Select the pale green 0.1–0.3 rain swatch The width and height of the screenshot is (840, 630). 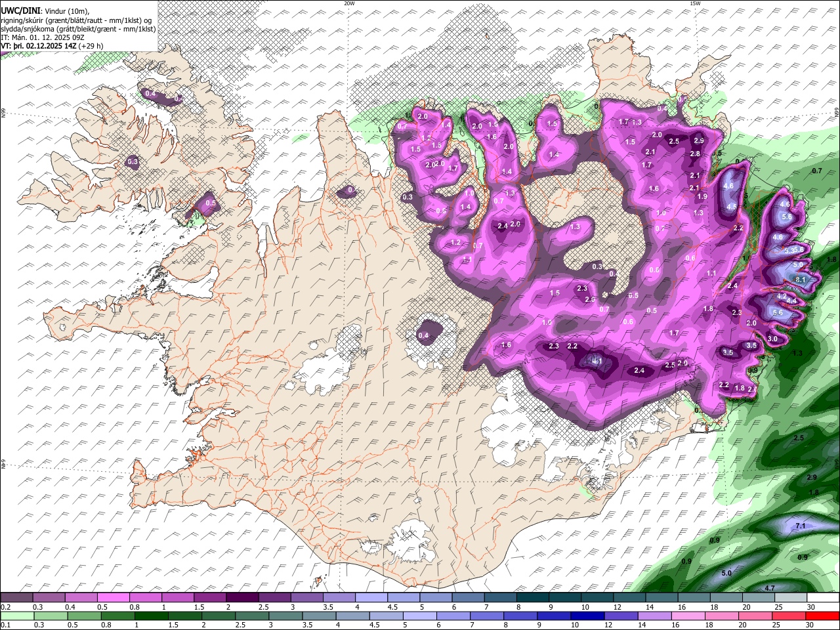click(x=16, y=616)
